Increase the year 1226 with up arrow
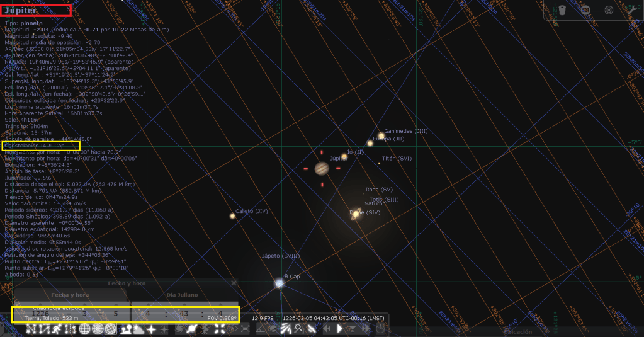Viewport: 644px width, 337px height. click(39, 304)
